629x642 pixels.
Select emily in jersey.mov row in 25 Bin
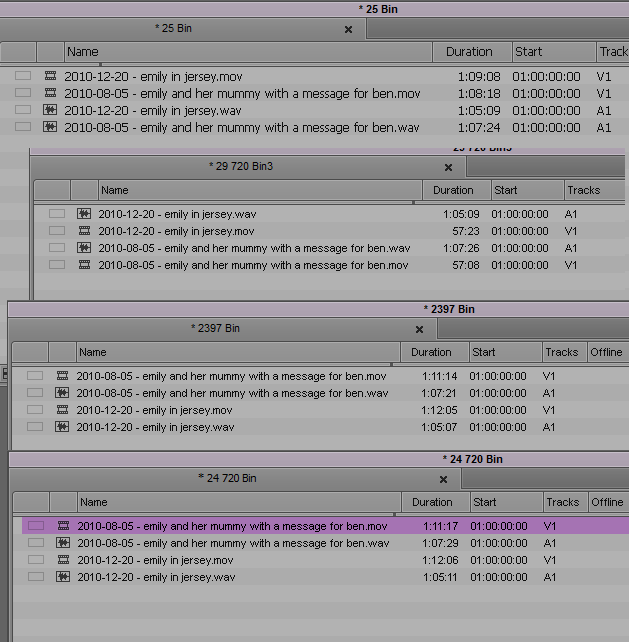pos(314,76)
